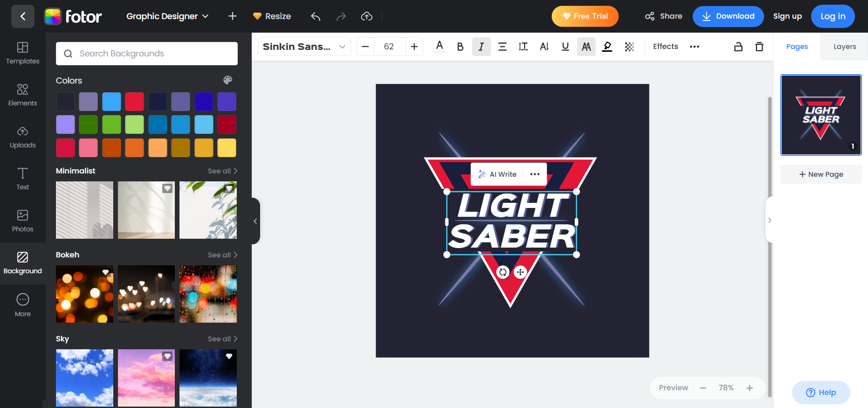Add a New Page
Image resolution: width=868 pixels, height=408 pixels.
point(820,174)
